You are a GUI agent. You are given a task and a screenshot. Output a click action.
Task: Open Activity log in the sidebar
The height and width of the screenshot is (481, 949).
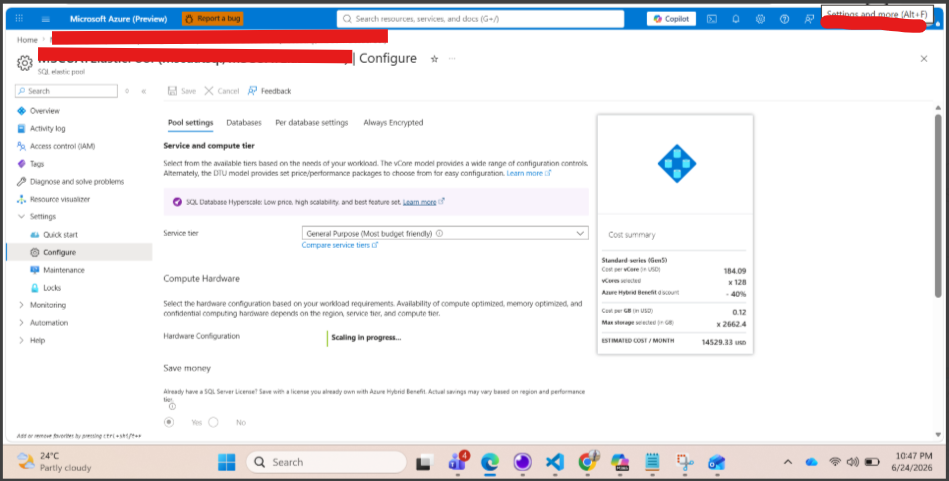click(x=47, y=128)
